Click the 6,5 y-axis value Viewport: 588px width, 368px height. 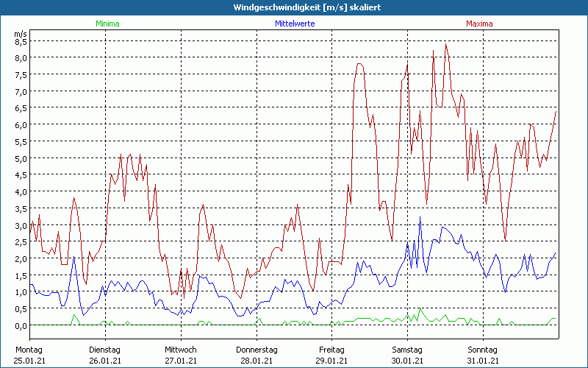pyautogui.click(x=21, y=108)
